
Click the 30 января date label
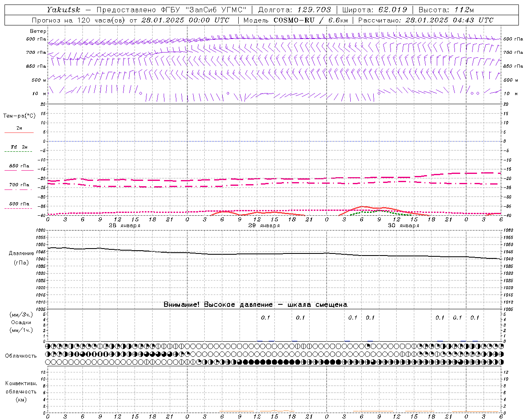pos(404,226)
